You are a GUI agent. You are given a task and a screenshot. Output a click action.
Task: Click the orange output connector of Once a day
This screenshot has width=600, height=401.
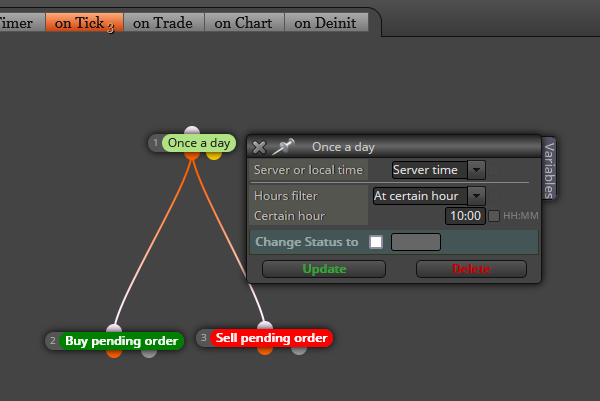192,155
